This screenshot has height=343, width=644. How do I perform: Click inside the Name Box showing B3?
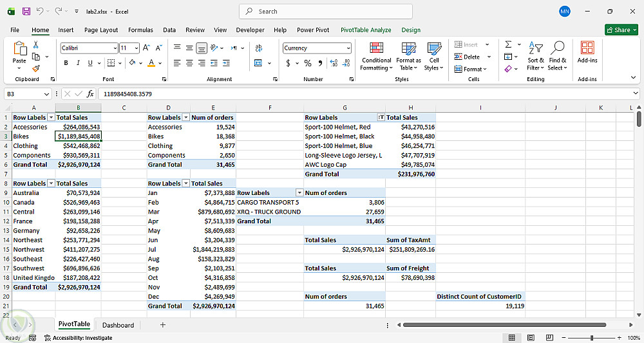(x=26, y=94)
